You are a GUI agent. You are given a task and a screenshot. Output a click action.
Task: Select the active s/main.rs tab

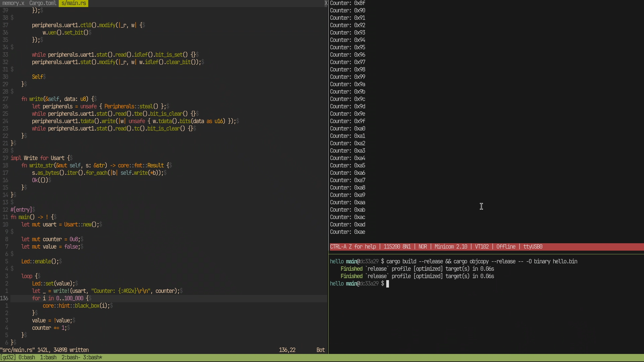click(x=74, y=3)
